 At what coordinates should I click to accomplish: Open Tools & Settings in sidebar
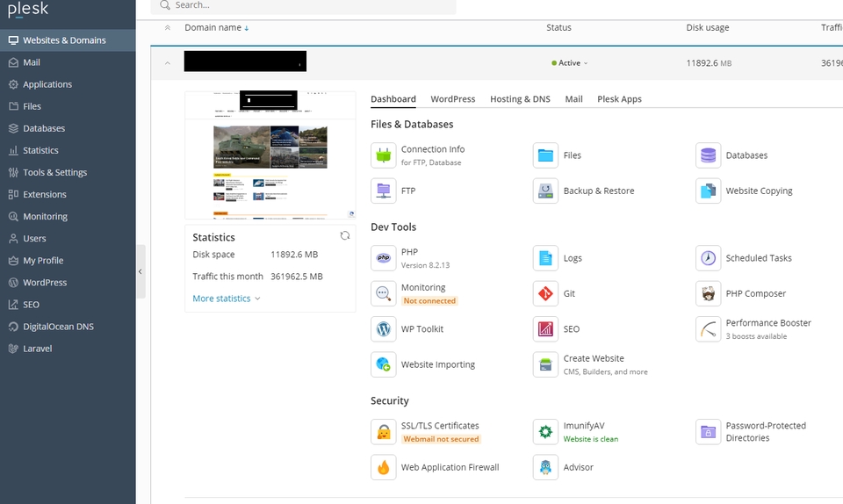68,172
